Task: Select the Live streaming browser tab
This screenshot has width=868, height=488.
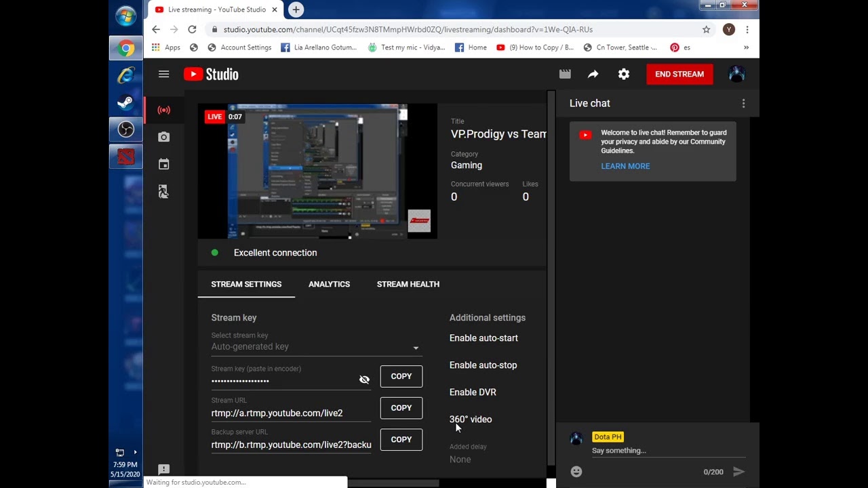Action: coord(216,9)
